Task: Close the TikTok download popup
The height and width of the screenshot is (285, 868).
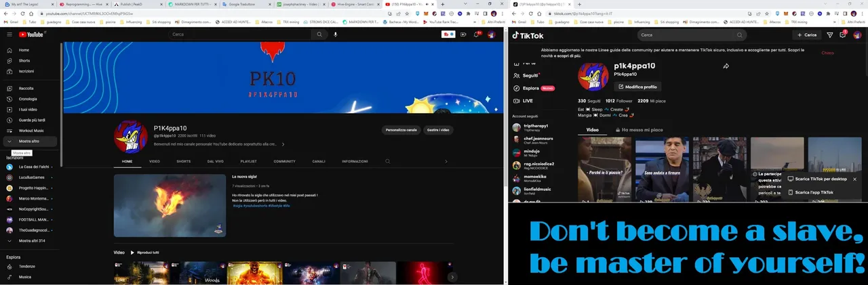Action: [854, 179]
